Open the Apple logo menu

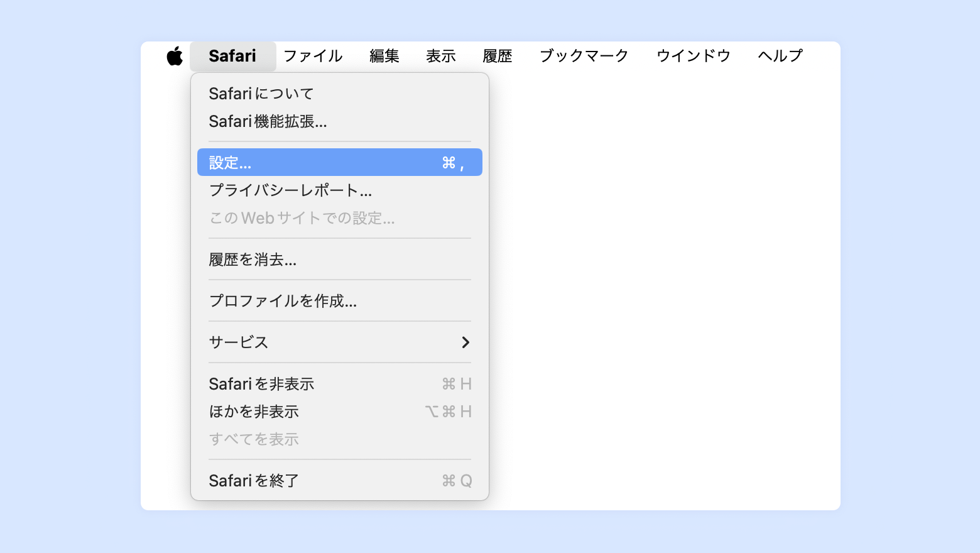[x=175, y=56]
